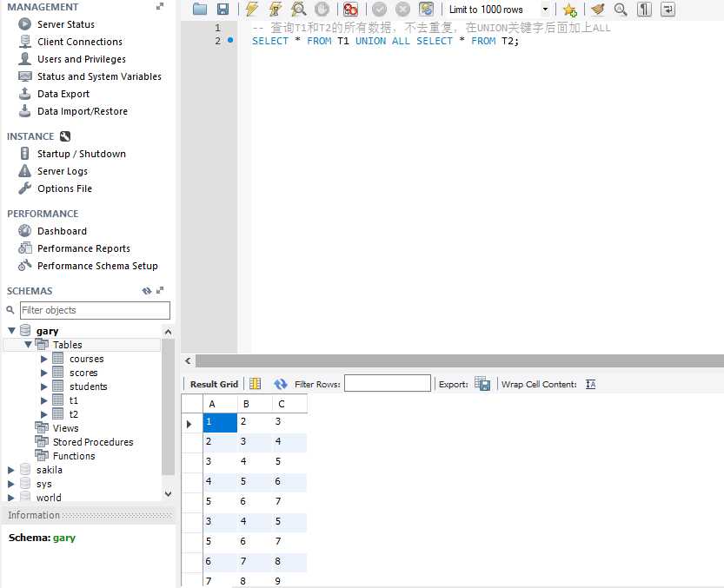This screenshot has width=724, height=588.
Task: Open Client Connections
Action: [x=80, y=42]
